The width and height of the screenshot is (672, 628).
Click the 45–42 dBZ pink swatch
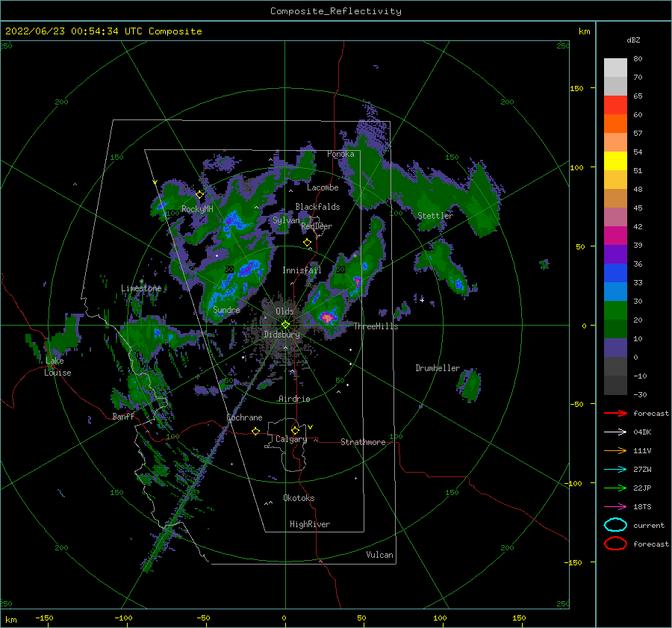615,217
